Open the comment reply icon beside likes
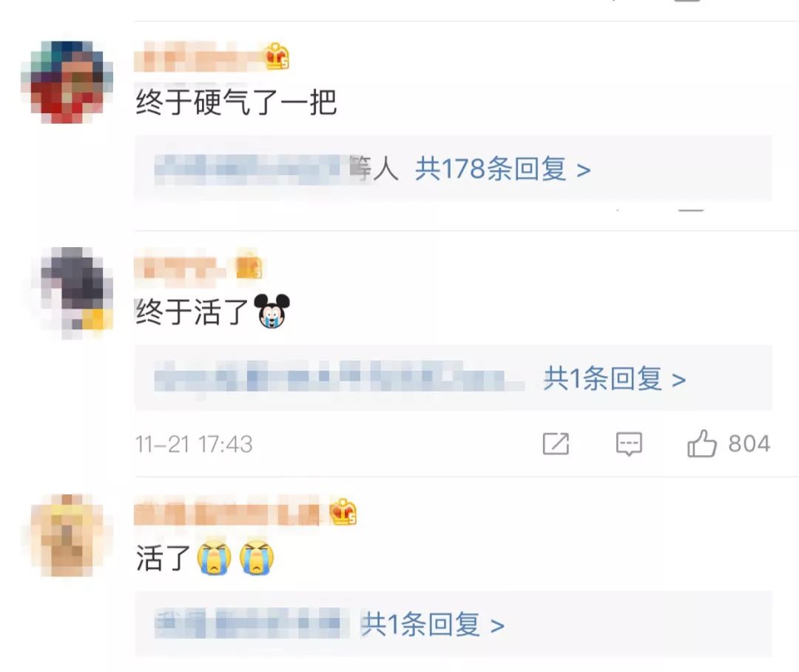Image resolution: width=799 pixels, height=672 pixels. pos(629,444)
